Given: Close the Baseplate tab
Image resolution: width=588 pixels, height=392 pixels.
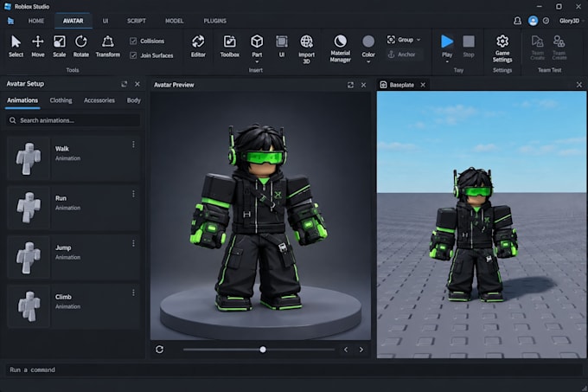Looking at the screenshot, I should (423, 85).
